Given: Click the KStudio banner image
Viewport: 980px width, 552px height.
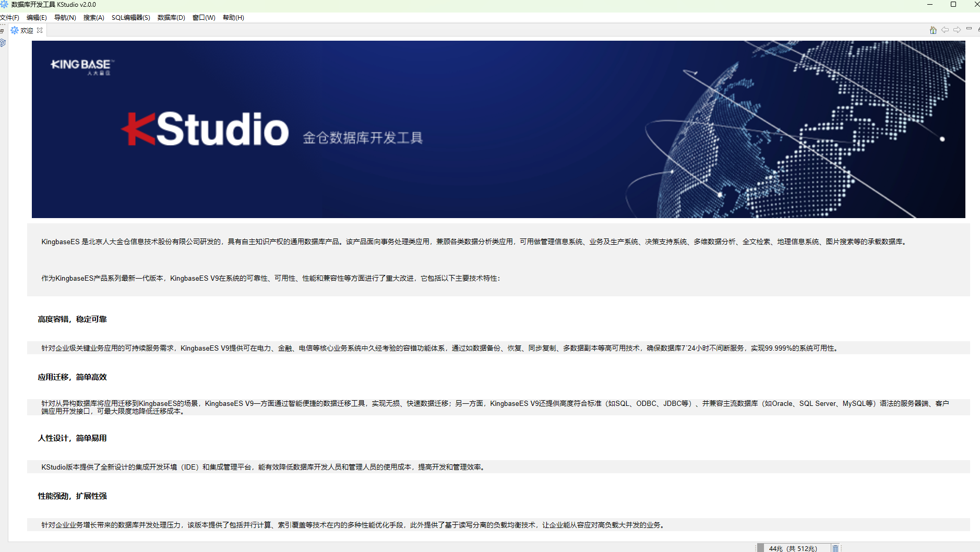Looking at the screenshot, I should coord(498,129).
